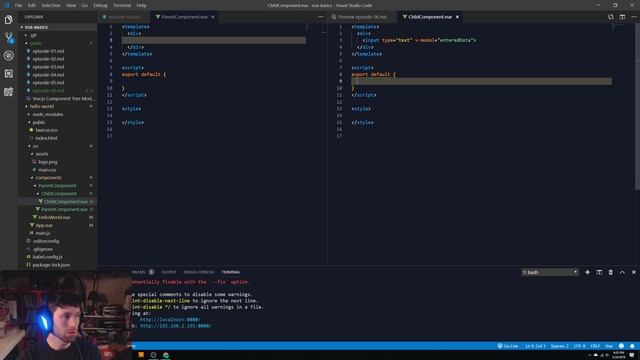Screen dimensions: 640x360
Task: Add a new terminal with plus icon
Action: [587, 272]
